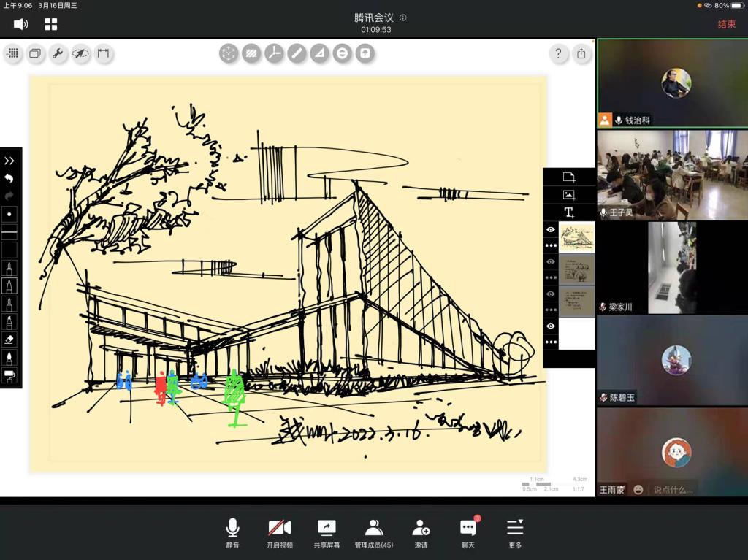The height and width of the screenshot is (560, 748).
Task: Click the undo arrow in left toolbar
Action: (9, 178)
